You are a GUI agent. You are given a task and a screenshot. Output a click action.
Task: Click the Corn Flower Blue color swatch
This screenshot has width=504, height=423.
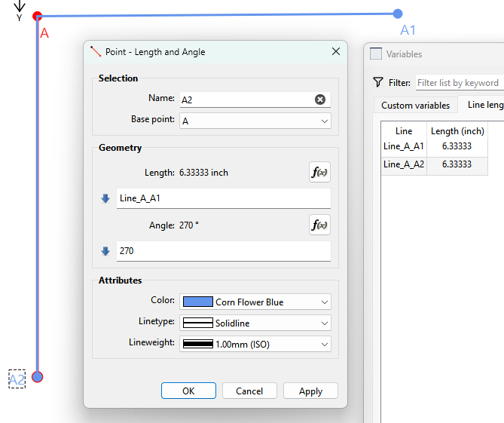tap(197, 302)
